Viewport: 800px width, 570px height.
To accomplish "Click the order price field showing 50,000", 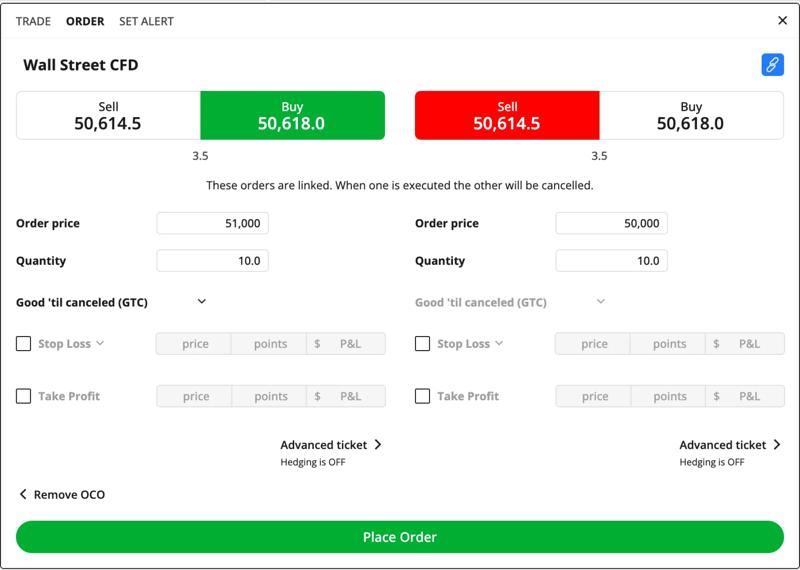I will [x=612, y=224].
